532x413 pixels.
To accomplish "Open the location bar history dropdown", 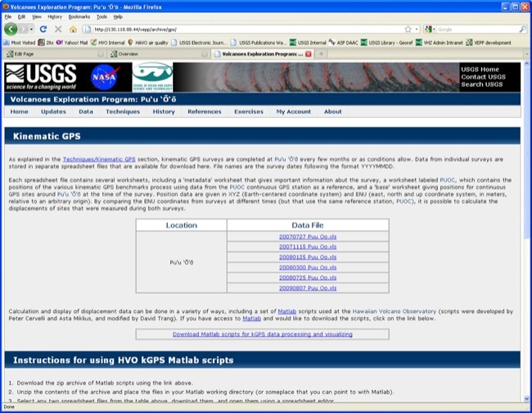I will pos(417,29).
